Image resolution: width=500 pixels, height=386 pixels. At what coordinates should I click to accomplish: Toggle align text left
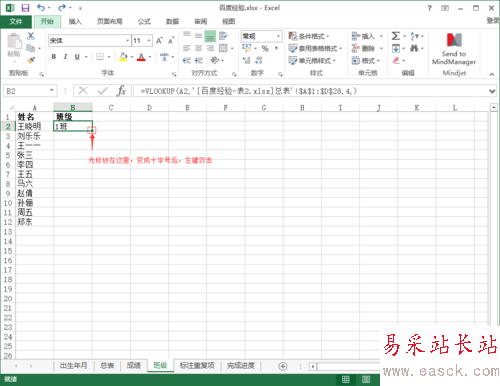point(187,49)
